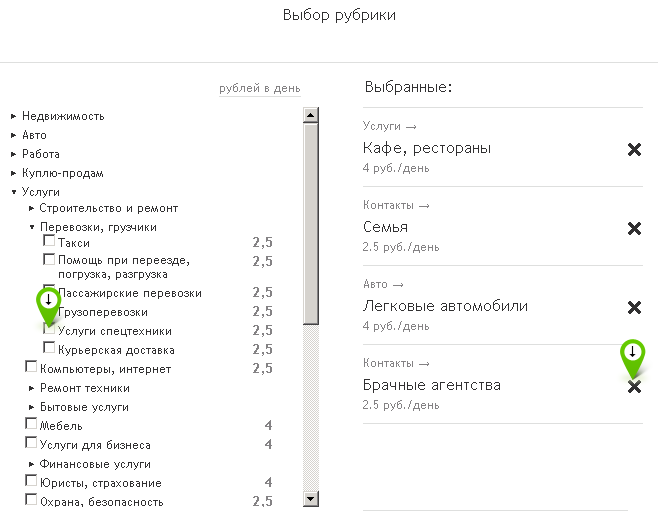This screenshot has width=658, height=514.
Task: Open the Работа category
Action: tap(14, 154)
